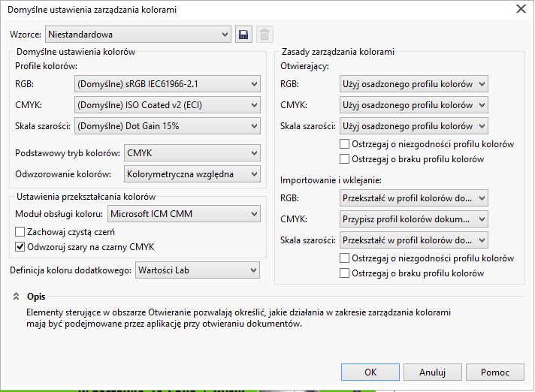Click the save preset floppy disk icon
Image resolution: width=535 pixels, height=392 pixels.
243,35
